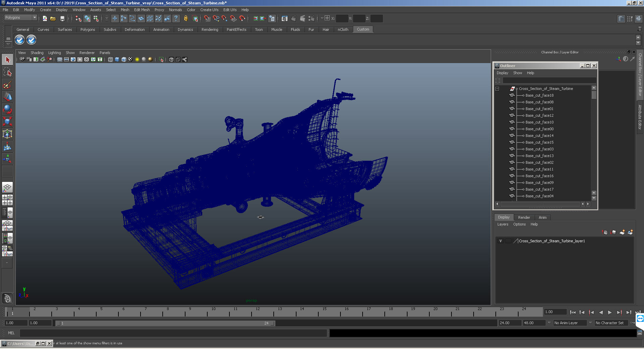Select Base_cut_face12 in the Outliner
Image resolution: width=644 pixels, height=349 pixels.
click(539, 115)
